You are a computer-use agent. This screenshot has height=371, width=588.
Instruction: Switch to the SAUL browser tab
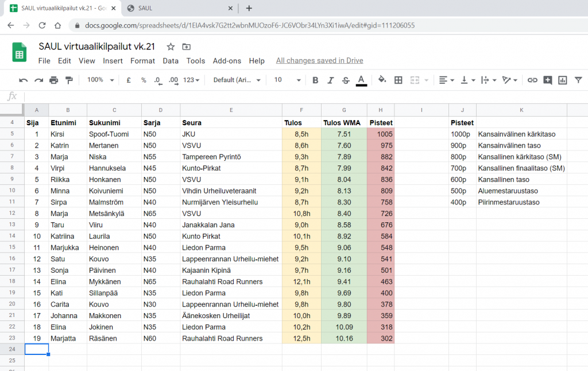(x=179, y=8)
